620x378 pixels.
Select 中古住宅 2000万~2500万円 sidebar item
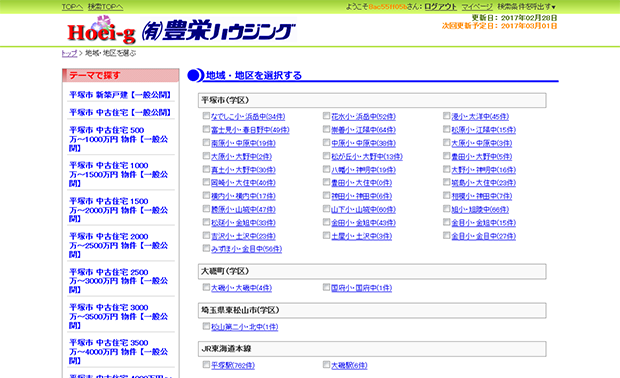[x=119, y=245]
